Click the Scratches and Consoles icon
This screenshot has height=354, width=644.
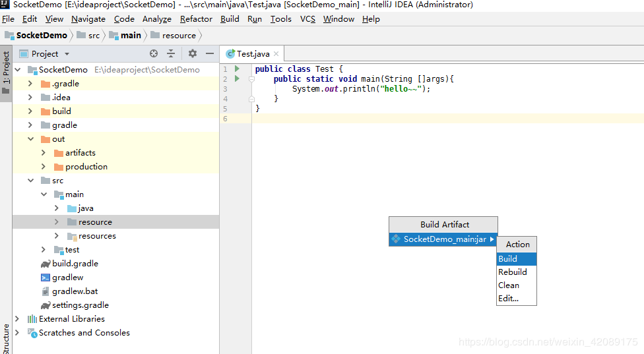32,333
